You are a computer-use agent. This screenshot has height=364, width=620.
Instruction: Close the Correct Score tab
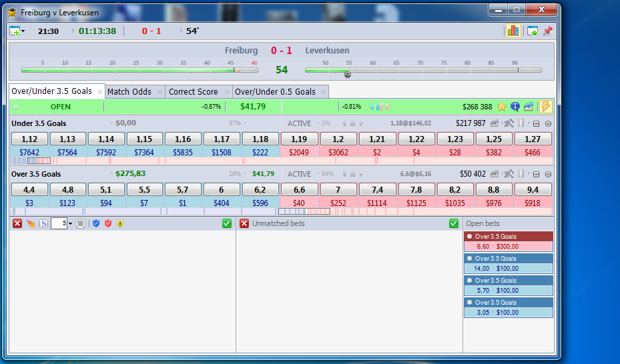227,93
